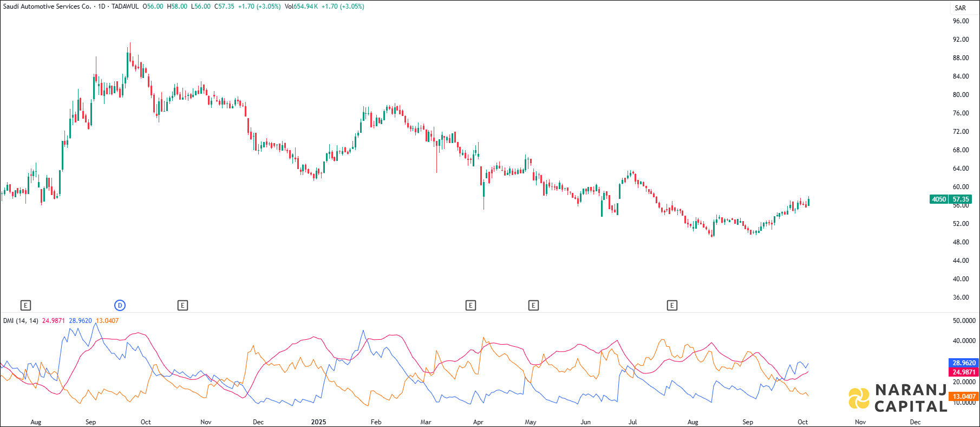The image size is (980, 427).
Task: Select the earnings marker just before April 2025
Action: (x=471, y=306)
